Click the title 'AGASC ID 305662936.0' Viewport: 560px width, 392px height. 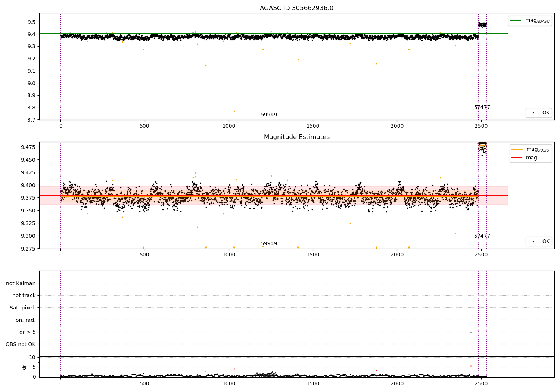[x=296, y=8]
